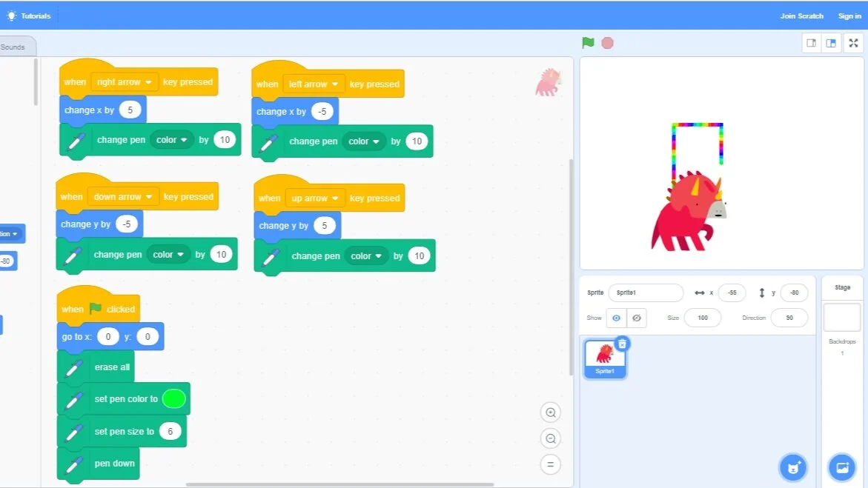Open color dropdown under down arrow script

point(168,255)
